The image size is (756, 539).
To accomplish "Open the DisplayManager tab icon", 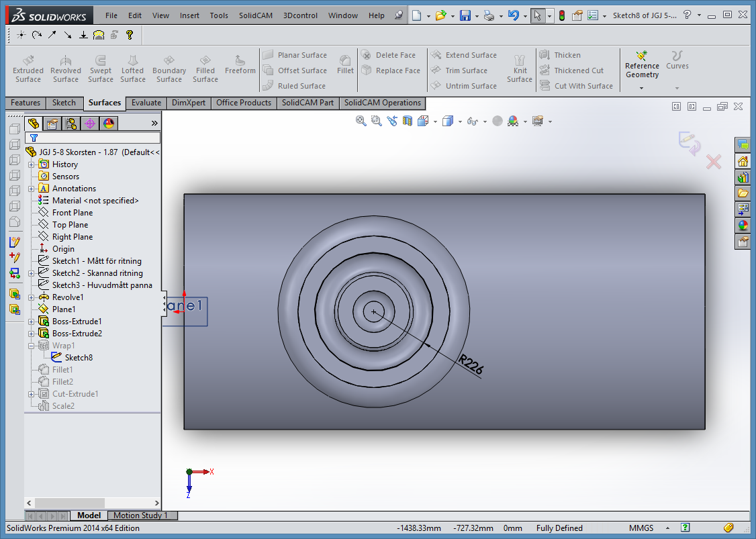I will tap(109, 124).
